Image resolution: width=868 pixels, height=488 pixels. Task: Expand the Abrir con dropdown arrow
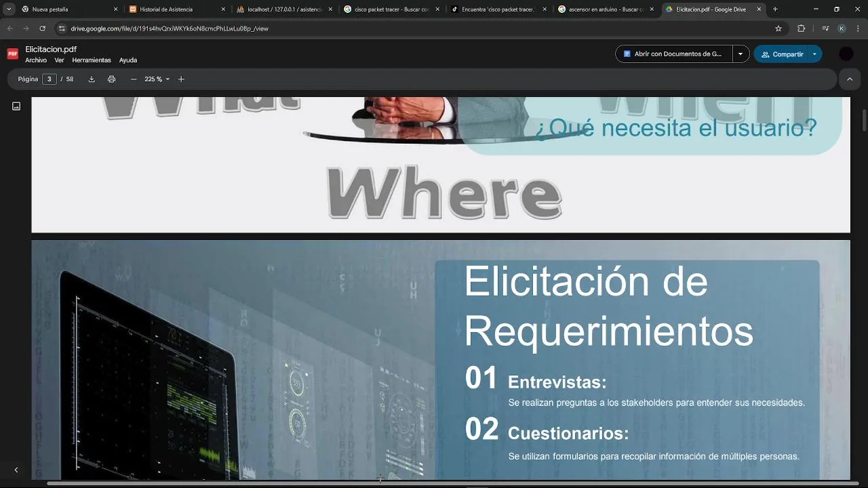pos(741,54)
